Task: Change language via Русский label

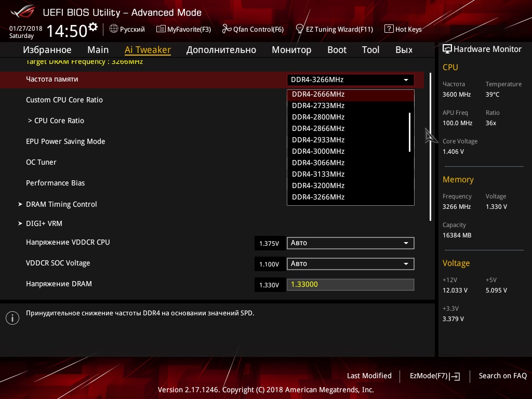Action: click(x=132, y=30)
